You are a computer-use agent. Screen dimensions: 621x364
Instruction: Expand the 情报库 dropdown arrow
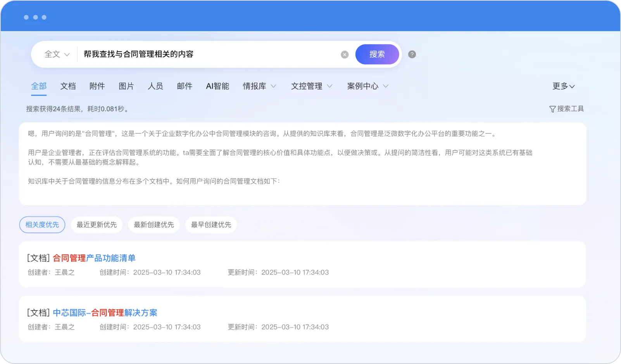click(x=273, y=86)
